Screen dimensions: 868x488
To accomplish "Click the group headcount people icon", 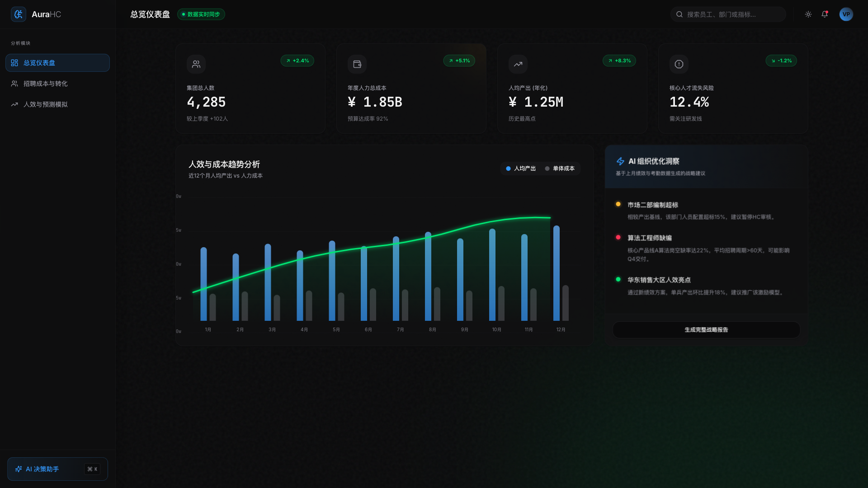I will [196, 64].
